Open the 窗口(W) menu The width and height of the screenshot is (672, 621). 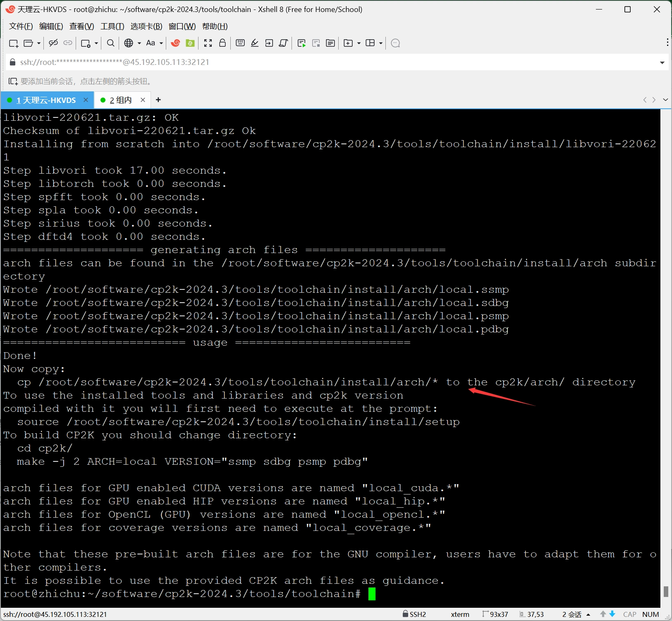(182, 26)
